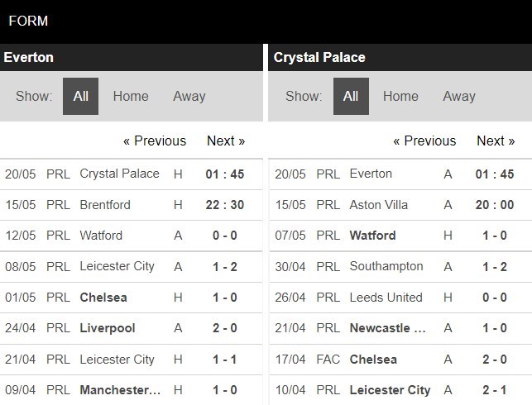Show Away matches for Crystal Palace
Viewport: 532px width, 405px height.
[458, 96]
